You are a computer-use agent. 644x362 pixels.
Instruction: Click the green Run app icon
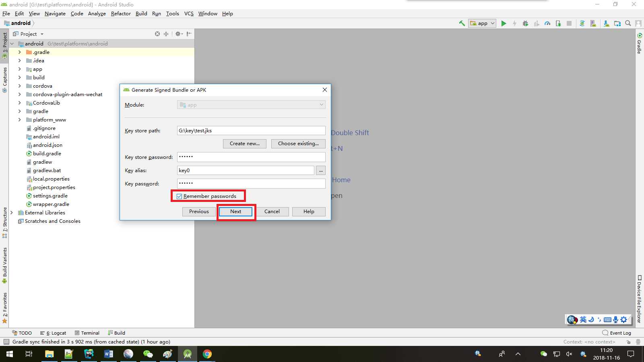(504, 23)
